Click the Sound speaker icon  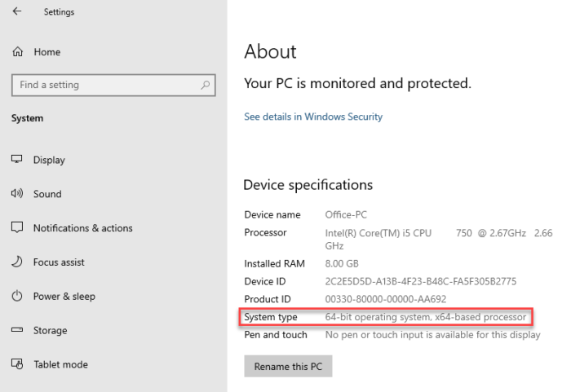click(17, 194)
